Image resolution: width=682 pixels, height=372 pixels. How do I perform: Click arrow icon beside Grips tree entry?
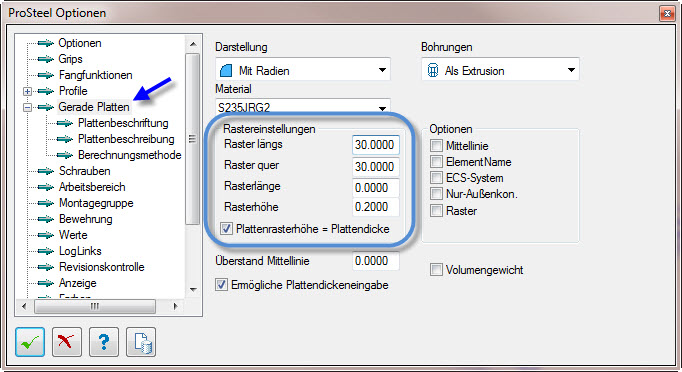click(x=46, y=59)
